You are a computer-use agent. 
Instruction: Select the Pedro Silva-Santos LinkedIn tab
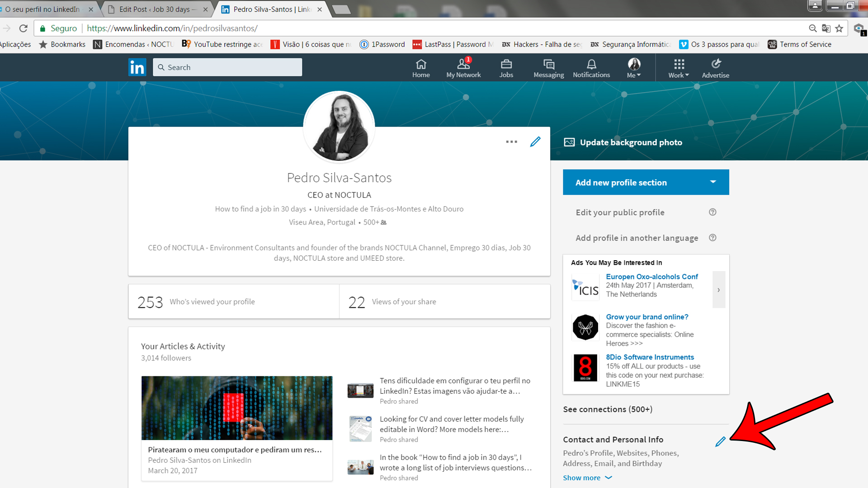[271, 9]
